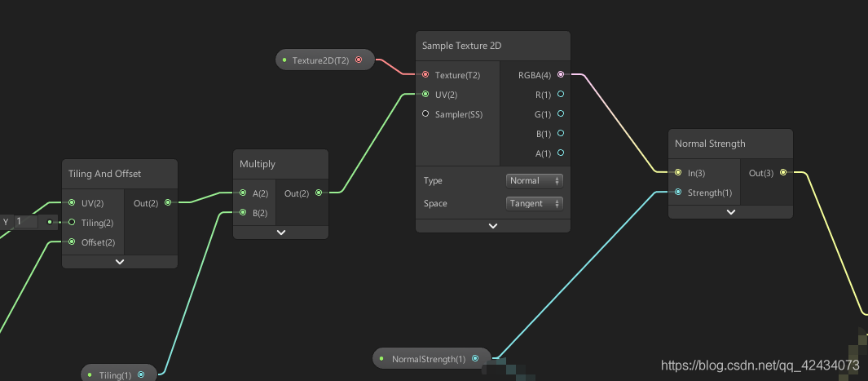Expand the Tiling And Offset node chevron

[120, 262]
